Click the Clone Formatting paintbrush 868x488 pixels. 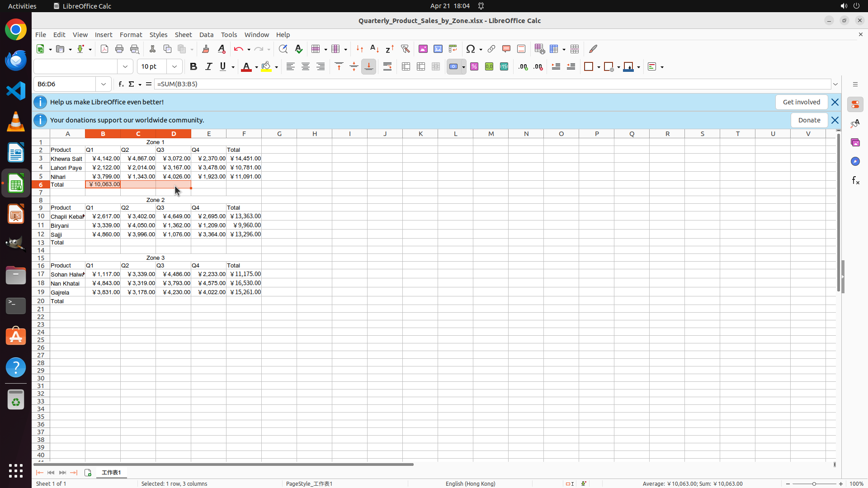pyautogui.click(x=206, y=49)
